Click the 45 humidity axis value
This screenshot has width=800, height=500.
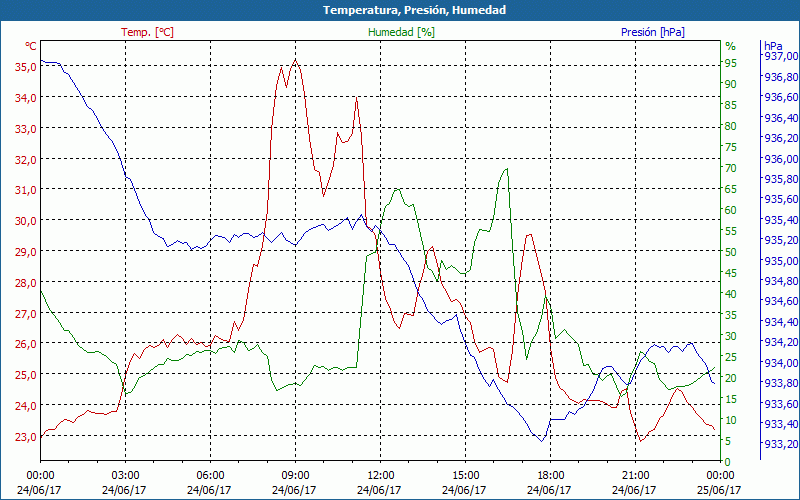pos(731,273)
